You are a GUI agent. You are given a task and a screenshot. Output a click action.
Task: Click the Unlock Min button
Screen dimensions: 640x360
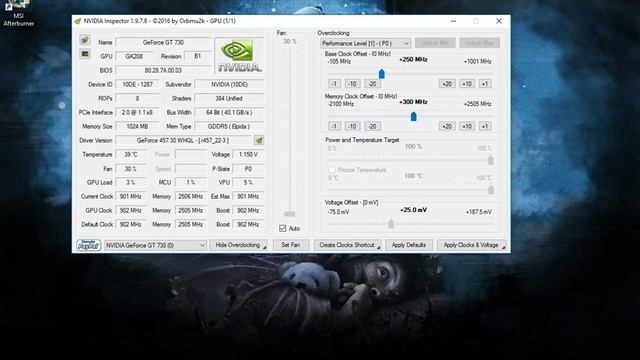pos(435,43)
